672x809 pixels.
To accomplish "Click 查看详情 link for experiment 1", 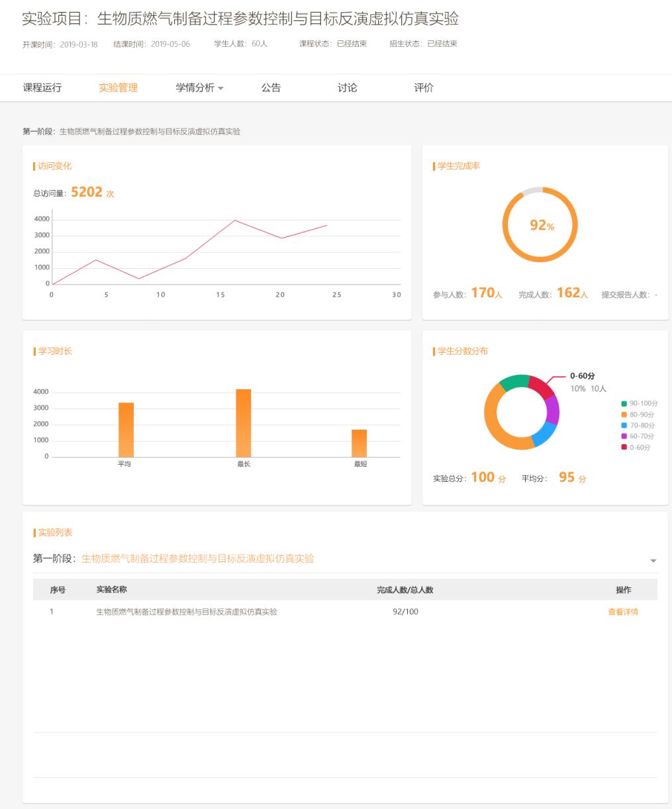I will (x=622, y=612).
